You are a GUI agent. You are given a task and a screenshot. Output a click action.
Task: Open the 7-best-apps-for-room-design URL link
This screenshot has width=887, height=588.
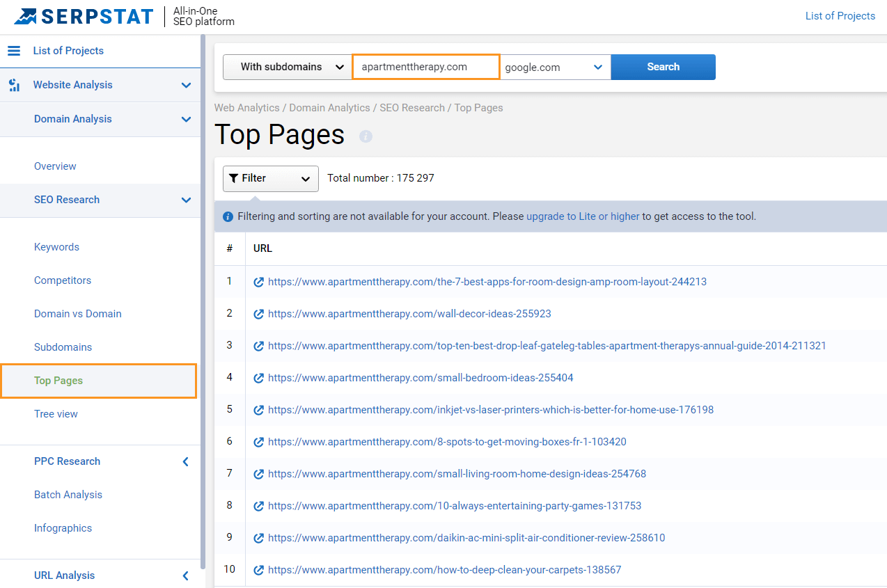click(x=487, y=282)
